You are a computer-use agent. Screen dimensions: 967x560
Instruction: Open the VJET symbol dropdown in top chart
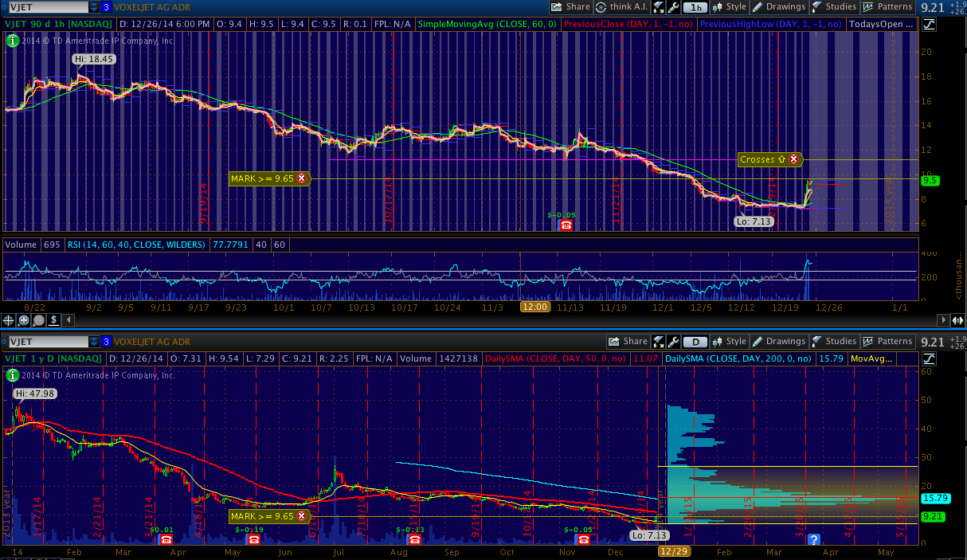(x=94, y=7)
